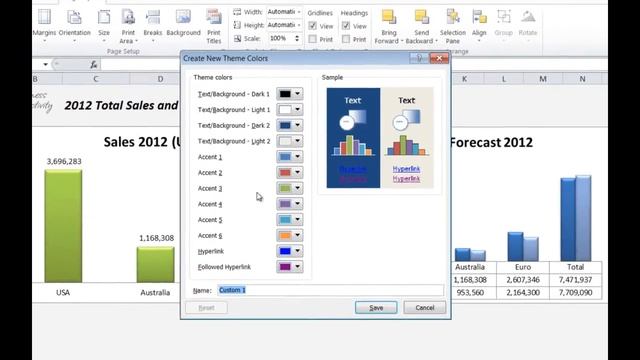Open Text/Background Dark 2 color dropdown
This screenshot has height=360, width=640.
[x=297, y=125]
